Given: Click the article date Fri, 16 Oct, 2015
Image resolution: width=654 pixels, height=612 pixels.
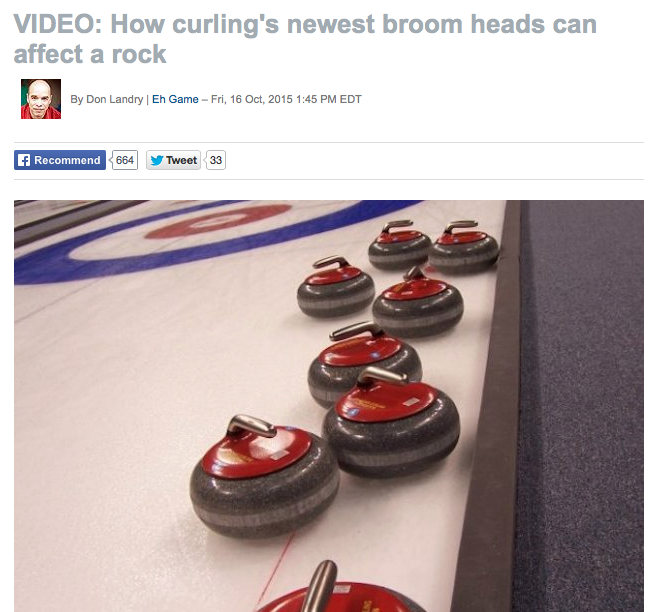Looking at the screenshot, I should 252,99.
